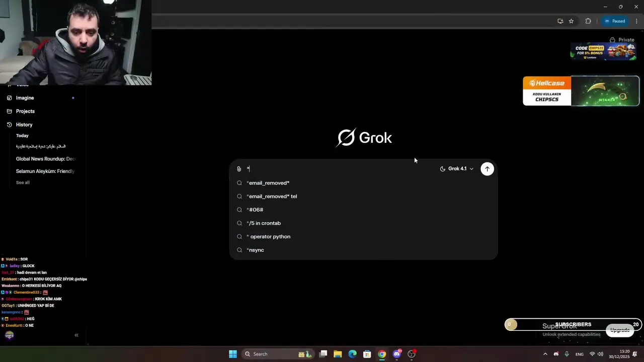Click the Imagine sidebar icon
Screen dimensions: 644x362
9,98
